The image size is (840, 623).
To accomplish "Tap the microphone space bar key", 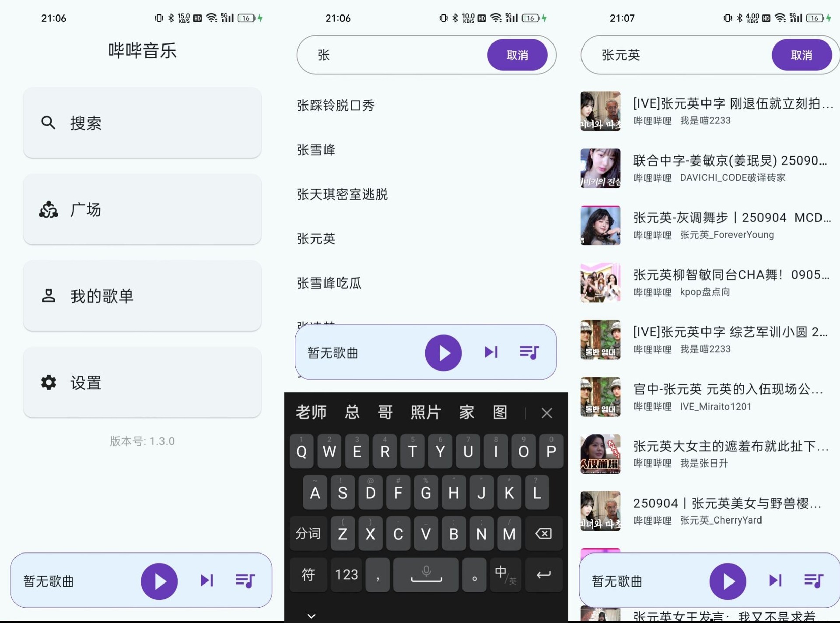I will [426, 574].
